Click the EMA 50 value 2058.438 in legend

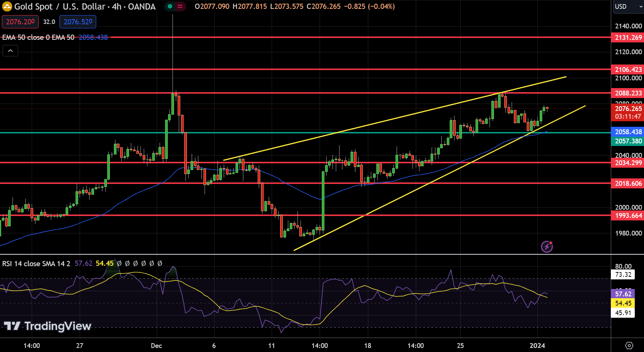click(x=93, y=37)
